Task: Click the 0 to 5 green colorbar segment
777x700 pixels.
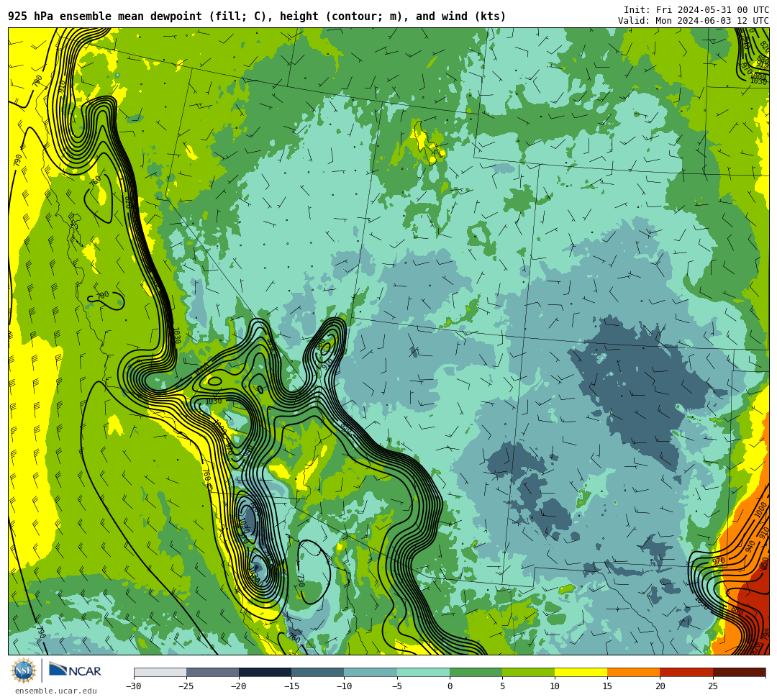Action: point(476,672)
